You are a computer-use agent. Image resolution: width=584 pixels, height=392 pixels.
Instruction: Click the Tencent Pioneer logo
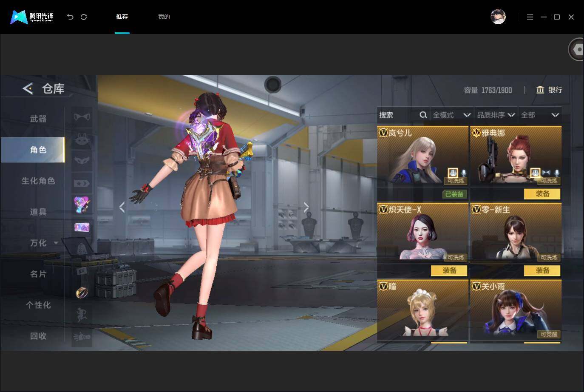32,17
